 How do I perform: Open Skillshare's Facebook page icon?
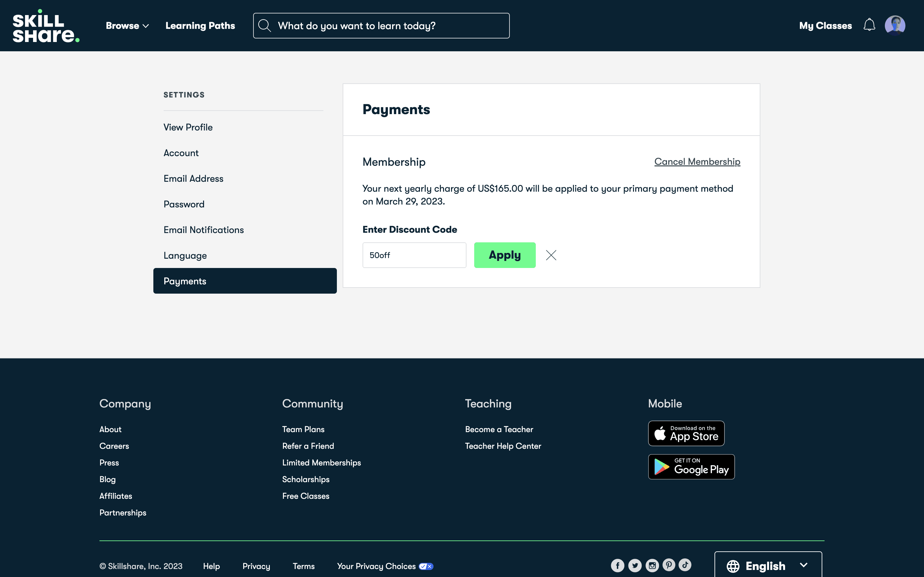point(617,565)
